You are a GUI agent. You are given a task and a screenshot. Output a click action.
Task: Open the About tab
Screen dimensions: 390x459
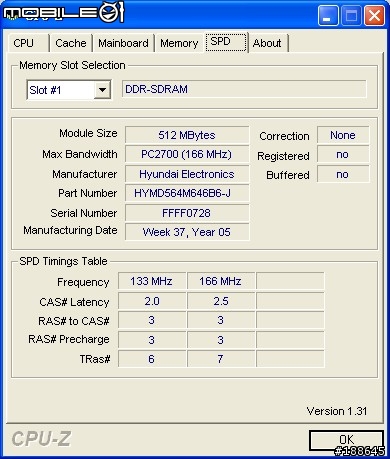268,43
